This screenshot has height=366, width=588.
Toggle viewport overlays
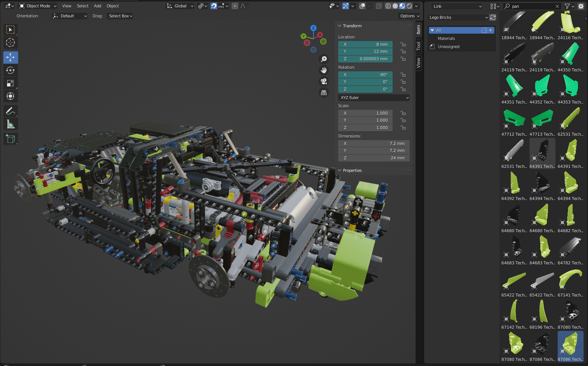pos(363,6)
